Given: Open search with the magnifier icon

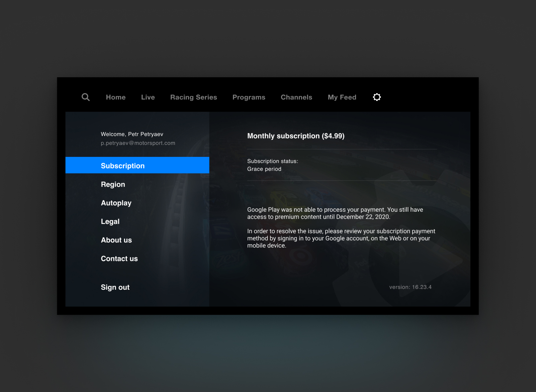Looking at the screenshot, I should (x=86, y=97).
